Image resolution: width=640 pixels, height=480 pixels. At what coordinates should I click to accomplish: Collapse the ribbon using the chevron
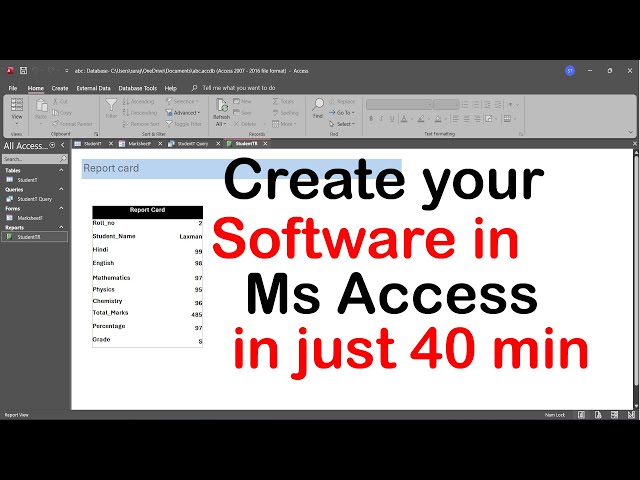pos(631,132)
